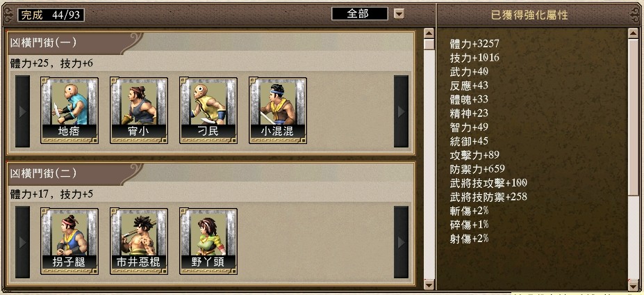Page right in 凶橫鬥街(一) row
This screenshot has width=644, height=295.
(x=402, y=111)
